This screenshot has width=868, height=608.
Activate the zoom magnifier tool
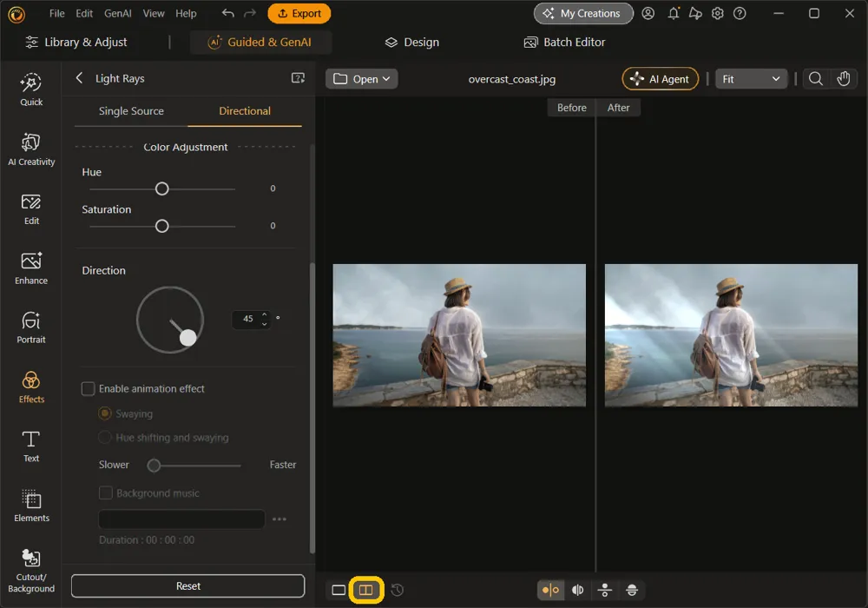tap(815, 79)
